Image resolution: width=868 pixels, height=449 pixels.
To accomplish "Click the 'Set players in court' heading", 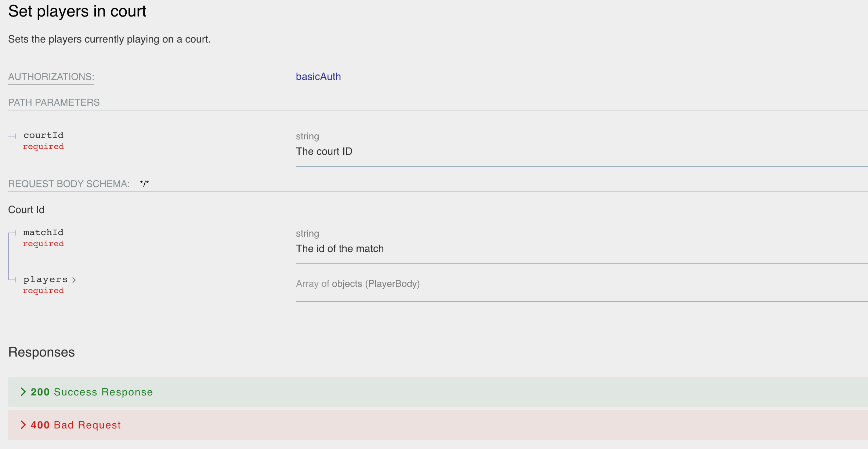I will point(77,11).
